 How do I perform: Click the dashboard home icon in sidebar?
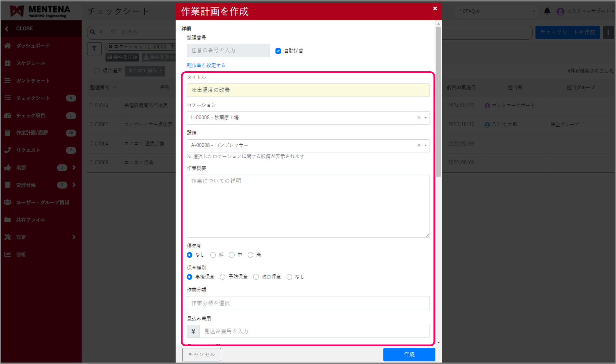pyautogui.click(x=8, y=46)
